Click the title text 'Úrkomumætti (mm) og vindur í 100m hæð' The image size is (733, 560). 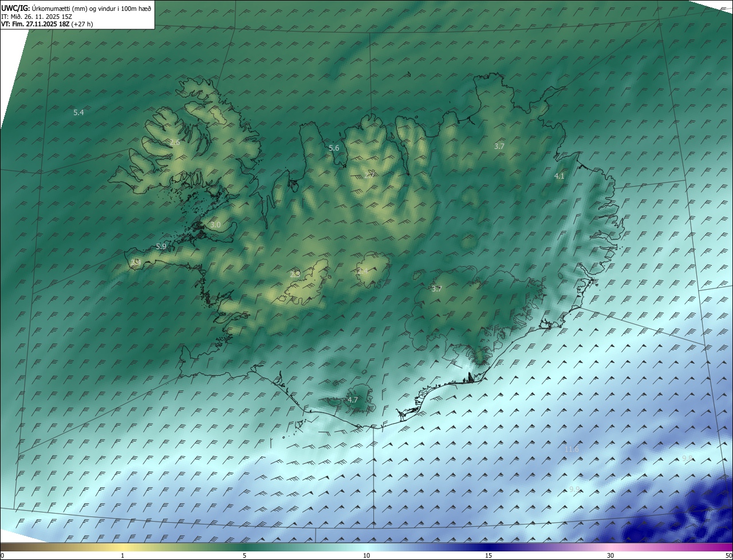point(92,8)
